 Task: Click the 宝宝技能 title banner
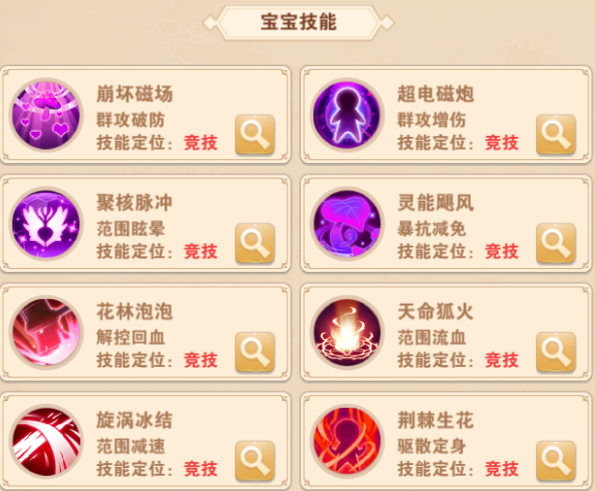pyautogui.click(x=299, y=22)
